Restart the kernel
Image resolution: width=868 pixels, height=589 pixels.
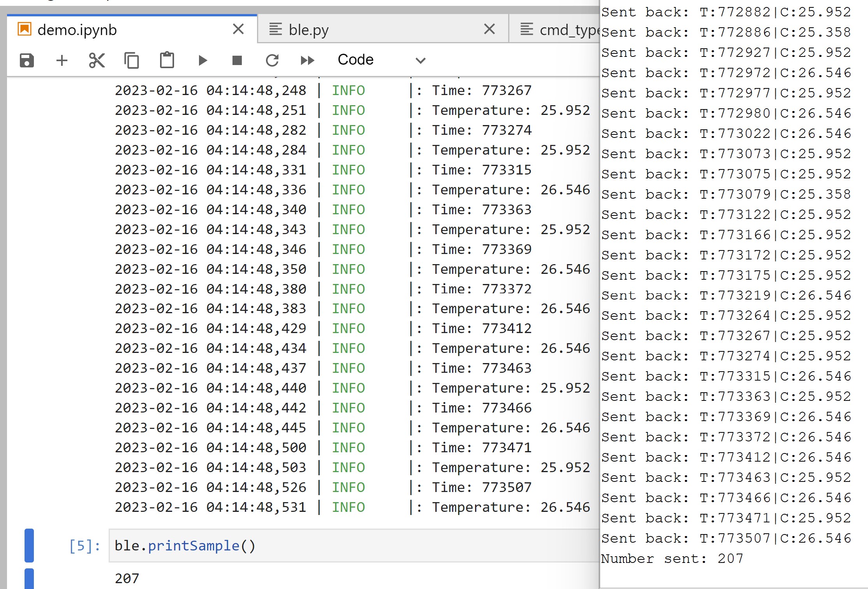point(272,60)
